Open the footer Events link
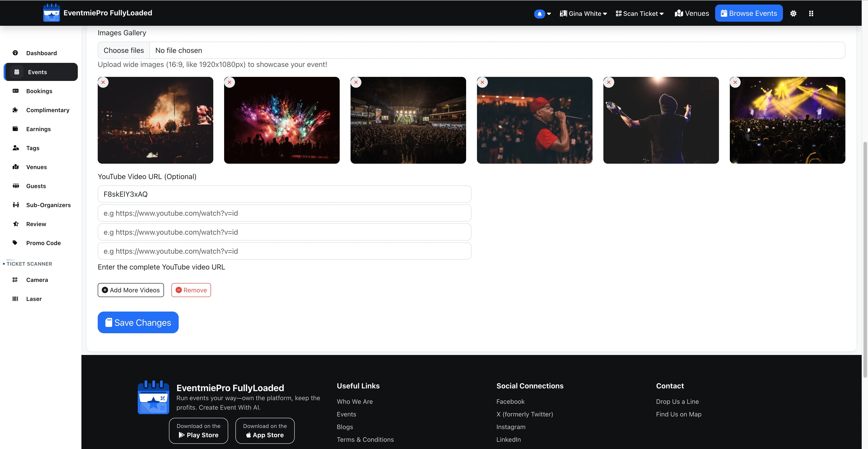Screen dimensions: 868x449 pyautogui.click(x=346, y=414)
